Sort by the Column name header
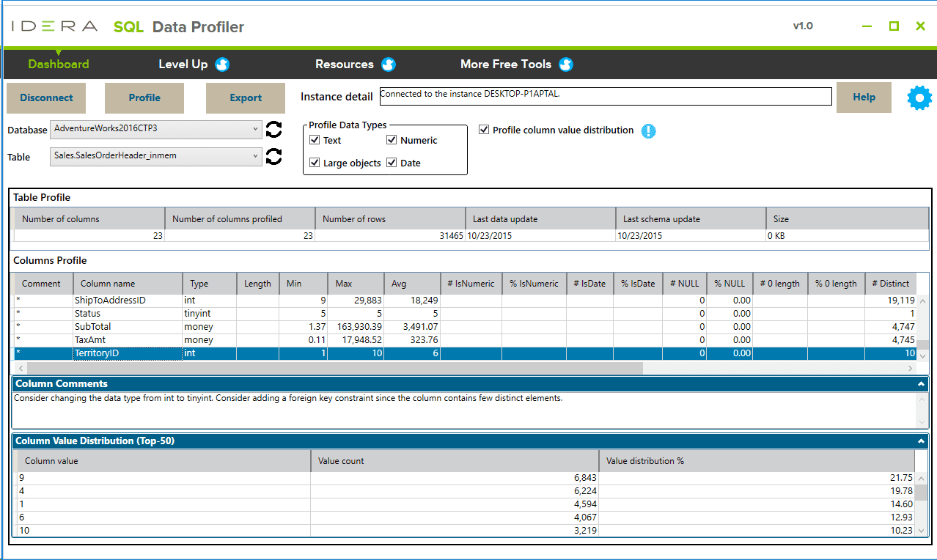937x560 pixels. 128,284
